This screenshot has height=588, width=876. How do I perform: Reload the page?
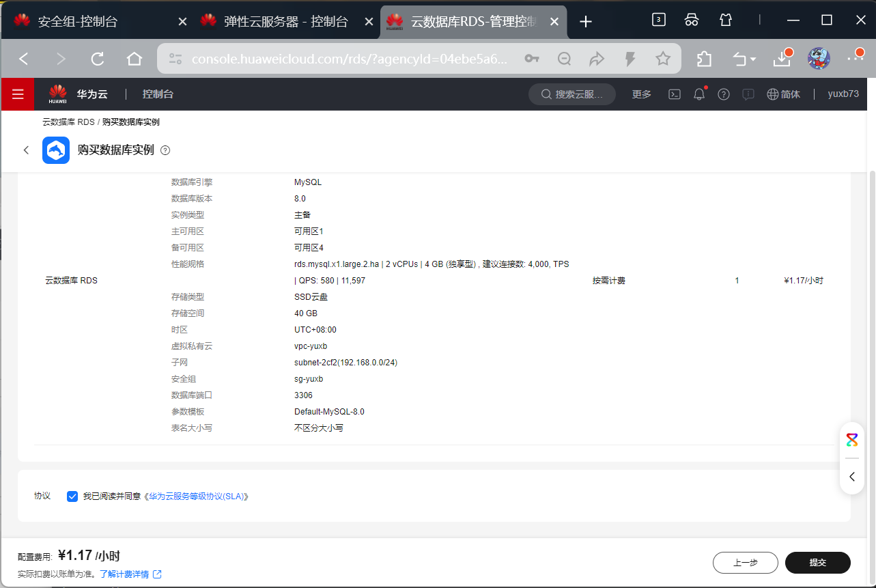[x=98, y=59]
